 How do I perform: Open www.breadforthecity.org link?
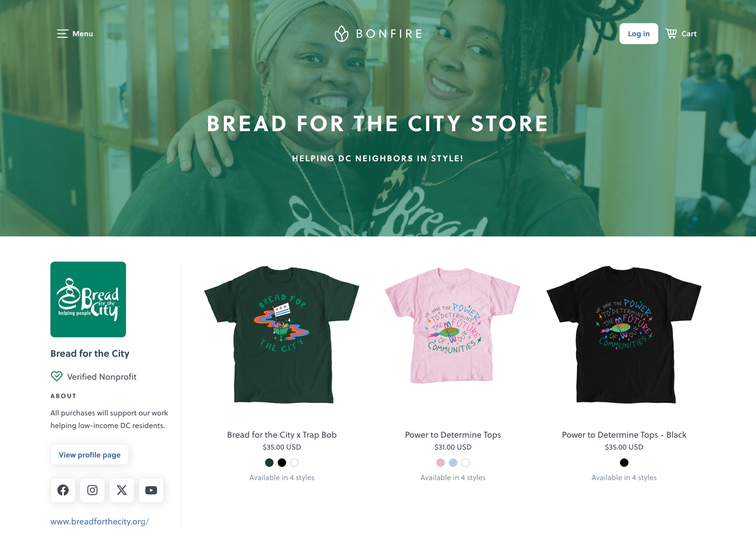[100, 521]
